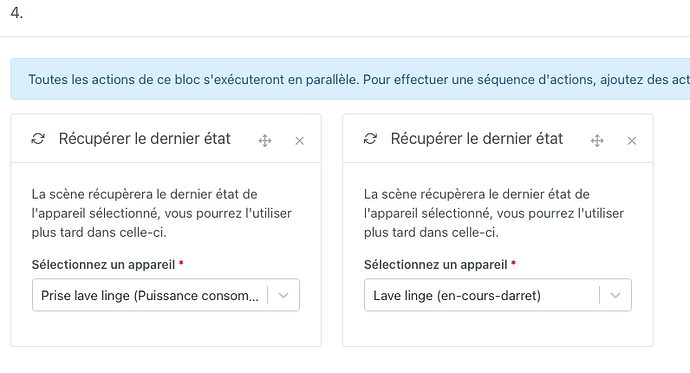
Task: Remove the Prise lave linge action card
Action: 300,141
